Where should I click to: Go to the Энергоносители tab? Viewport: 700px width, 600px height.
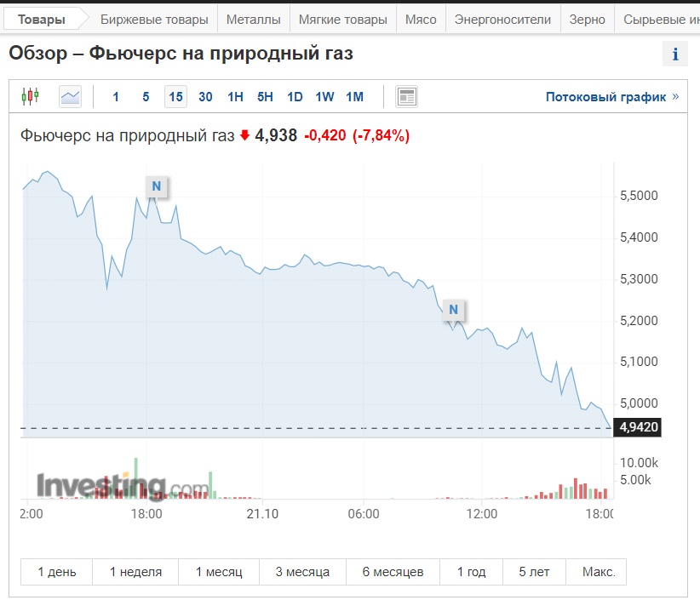(502, 19)
